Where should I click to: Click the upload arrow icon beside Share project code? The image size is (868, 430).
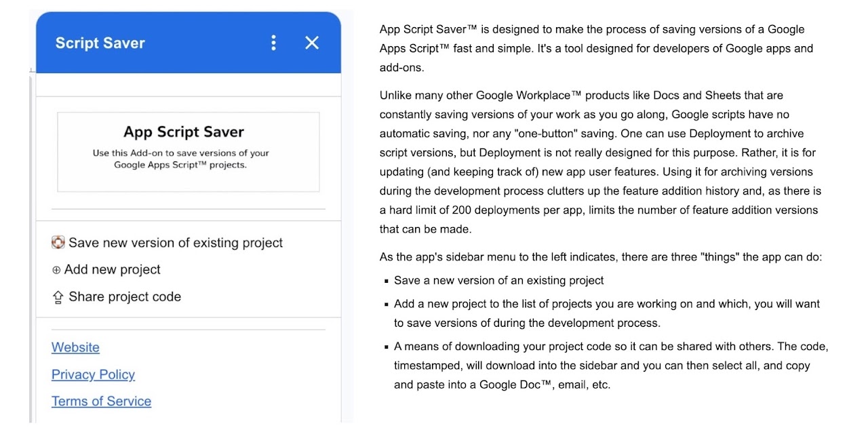pyautogui.click(x=58, y=297)
